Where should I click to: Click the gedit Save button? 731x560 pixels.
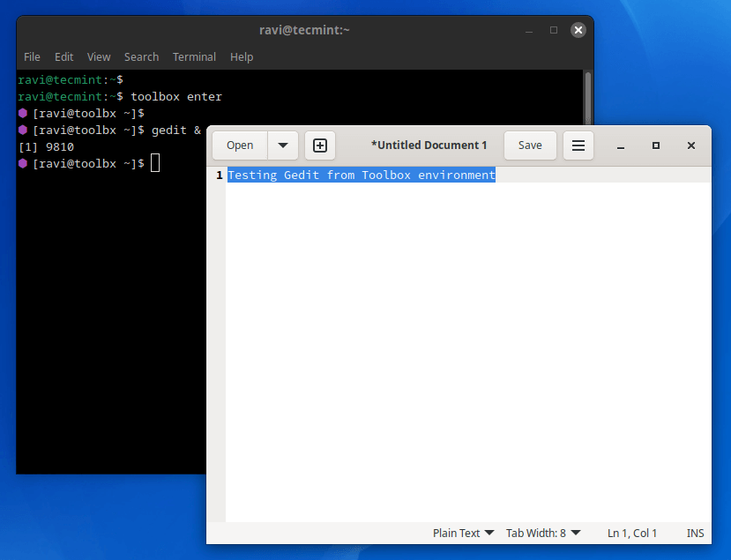coord(529,145)
